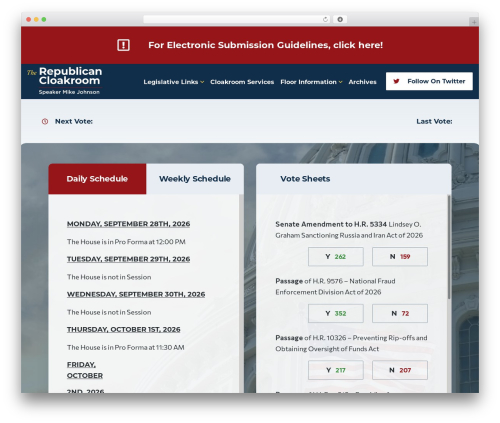Open Cloakroom Services page

point(242,82)
